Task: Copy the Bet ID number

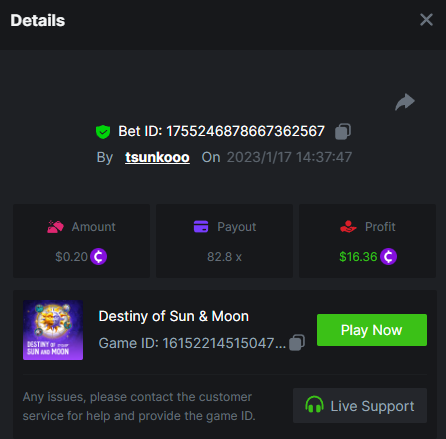Action: point(343,131)
